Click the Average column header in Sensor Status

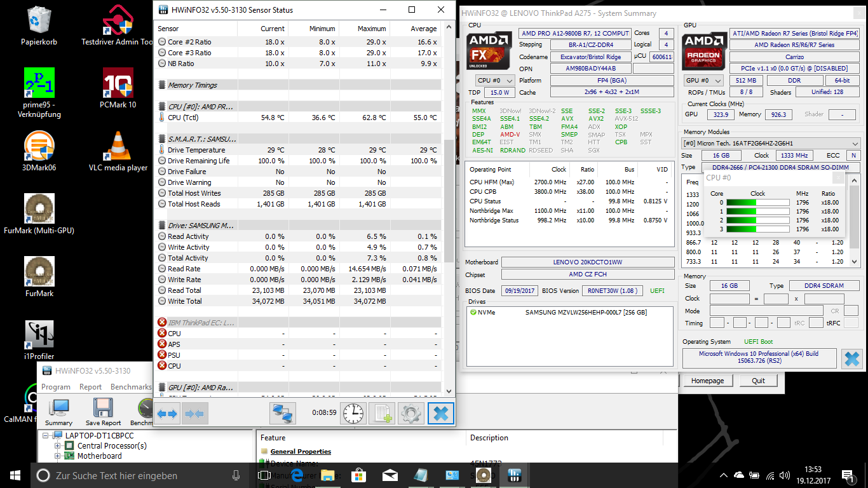tap(415, 29)
